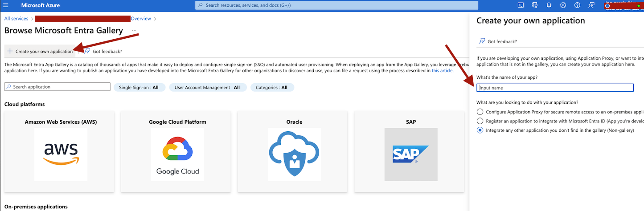This screenshot has width=644, height=211.
Task: Open the 'this article' link
Action: (x=442, y=71)
